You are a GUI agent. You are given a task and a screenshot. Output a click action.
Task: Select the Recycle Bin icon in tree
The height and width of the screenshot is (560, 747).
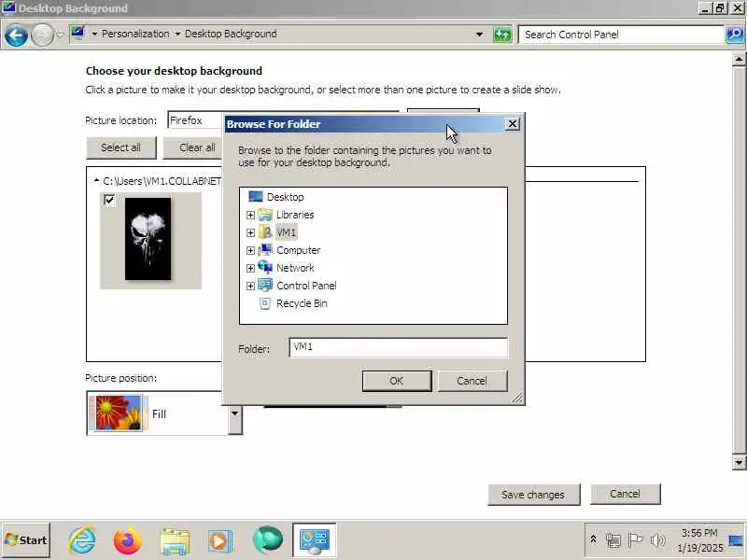click(265, 303)
